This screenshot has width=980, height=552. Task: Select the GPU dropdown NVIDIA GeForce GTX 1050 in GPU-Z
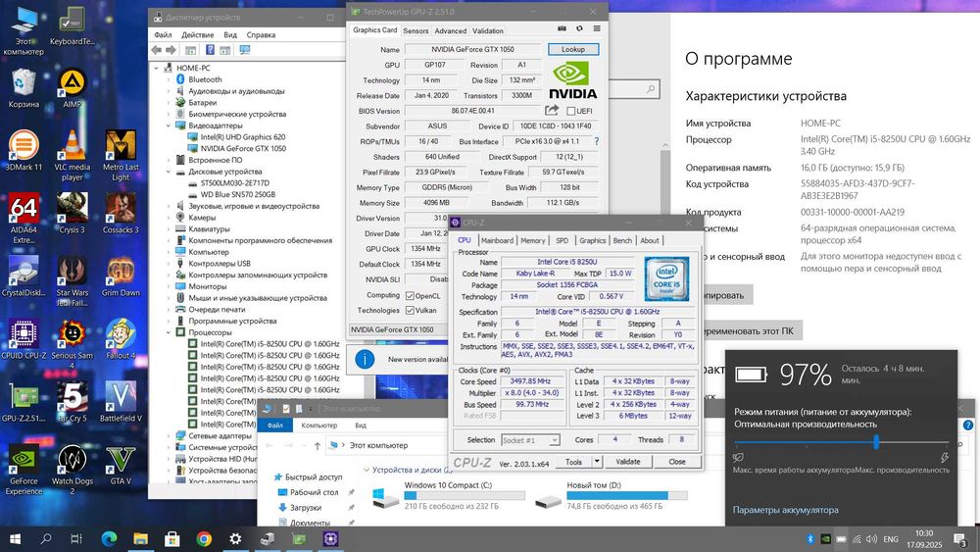click(396, 329)
